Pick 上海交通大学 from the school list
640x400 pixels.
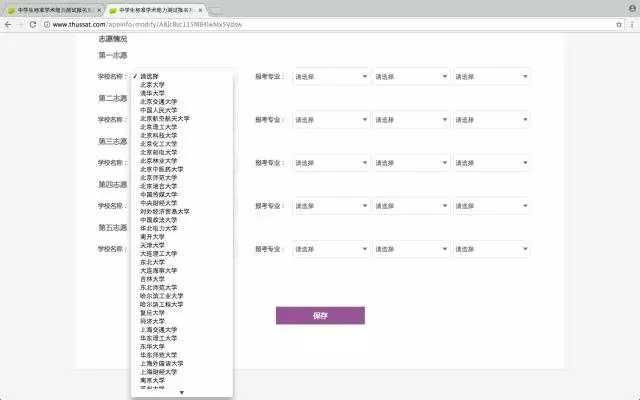click(x=182, y=329)
